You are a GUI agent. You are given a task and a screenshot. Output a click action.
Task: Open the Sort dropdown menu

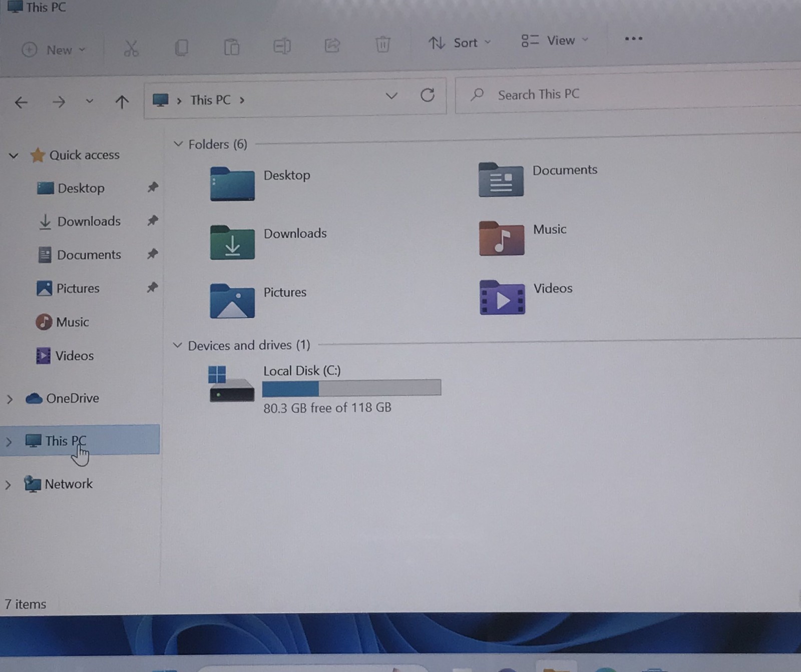pos(459,43)
